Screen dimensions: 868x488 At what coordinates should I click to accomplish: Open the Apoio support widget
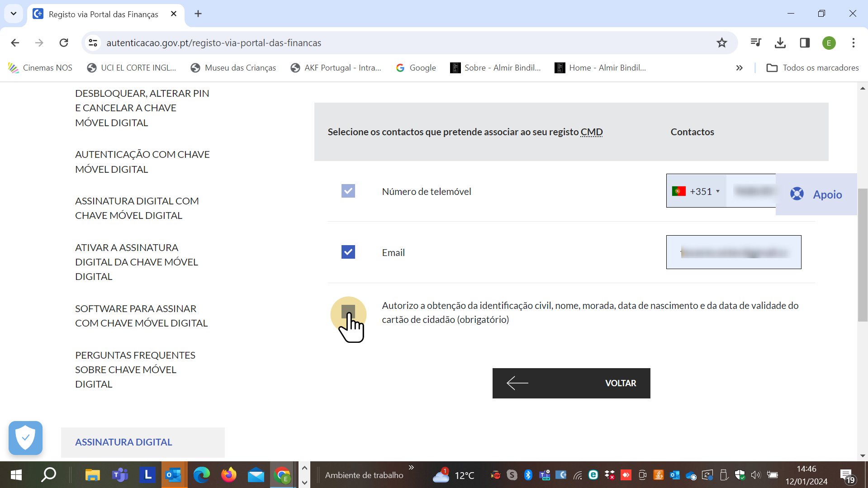816,194
